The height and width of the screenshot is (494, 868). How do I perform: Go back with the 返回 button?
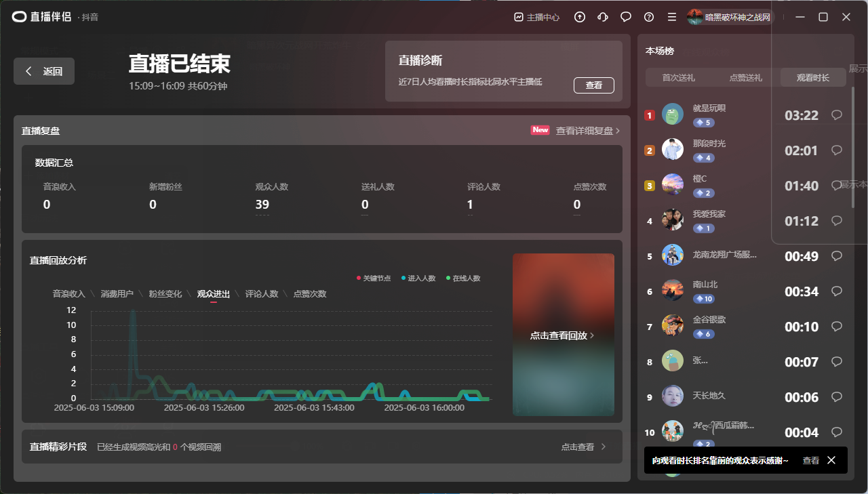click(x=44, y=71)
